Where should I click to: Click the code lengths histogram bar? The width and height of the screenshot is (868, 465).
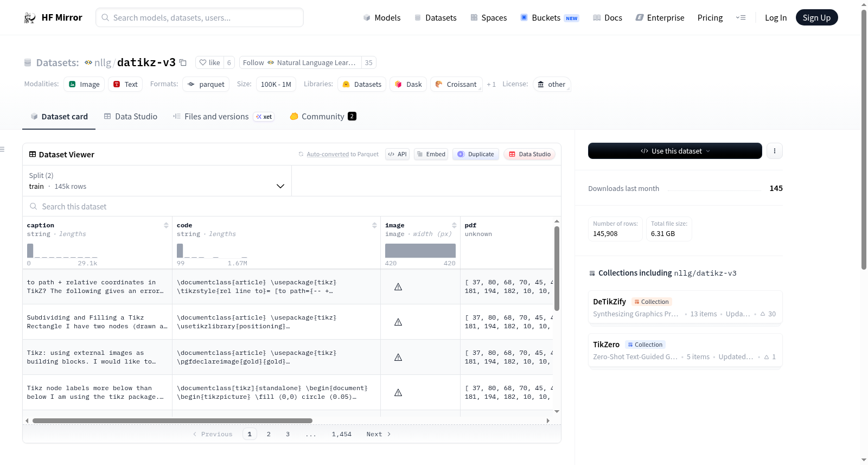tap(180, 251)
